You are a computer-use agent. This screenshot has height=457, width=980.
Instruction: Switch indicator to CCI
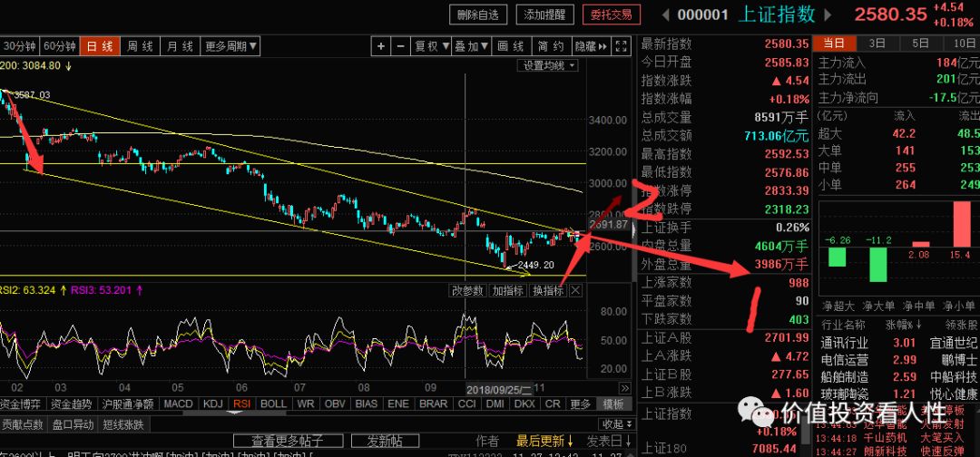click(x=467, y=404)
